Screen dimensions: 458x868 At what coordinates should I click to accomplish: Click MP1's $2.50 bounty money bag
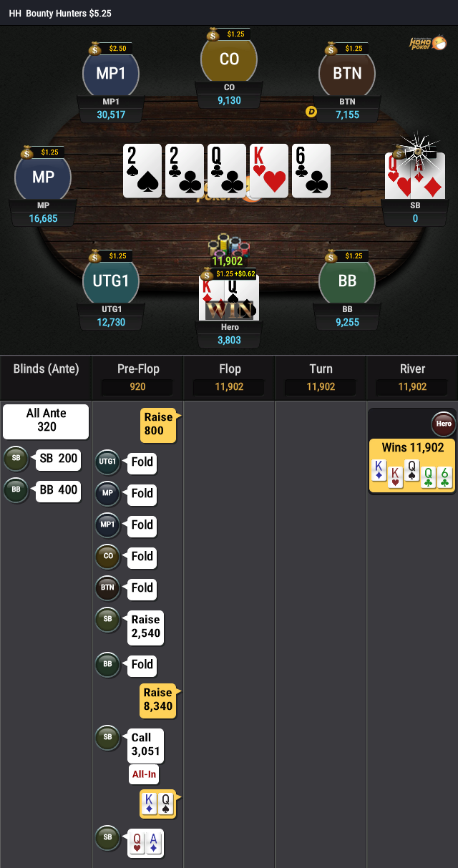coord(95,49)
